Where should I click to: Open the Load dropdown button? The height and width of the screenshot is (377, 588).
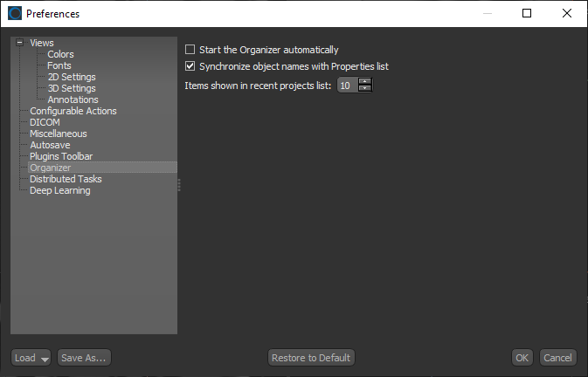pos(31,358)
